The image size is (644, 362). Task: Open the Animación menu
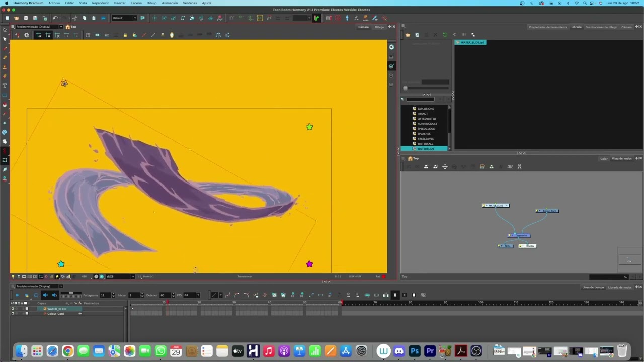pyautogui.click(x=170, y=3)
